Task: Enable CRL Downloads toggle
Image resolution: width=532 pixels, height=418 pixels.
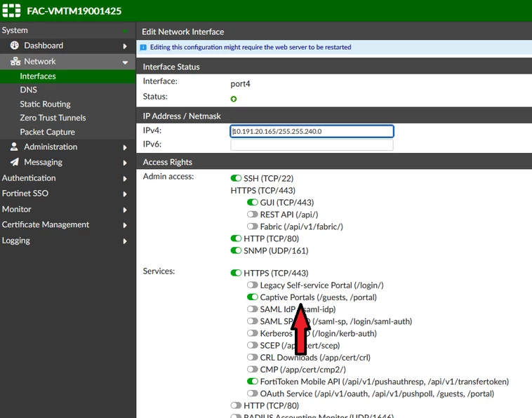Action: point(253,357)
